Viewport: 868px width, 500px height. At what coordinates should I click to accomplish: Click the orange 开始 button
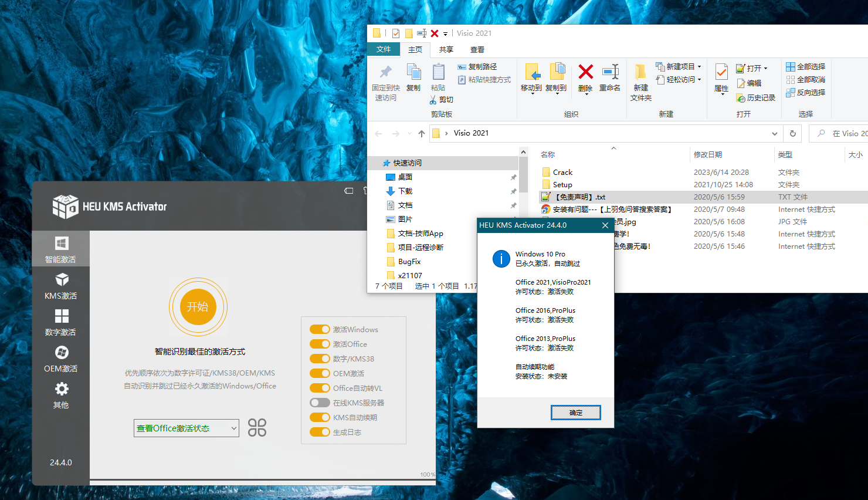198,307
